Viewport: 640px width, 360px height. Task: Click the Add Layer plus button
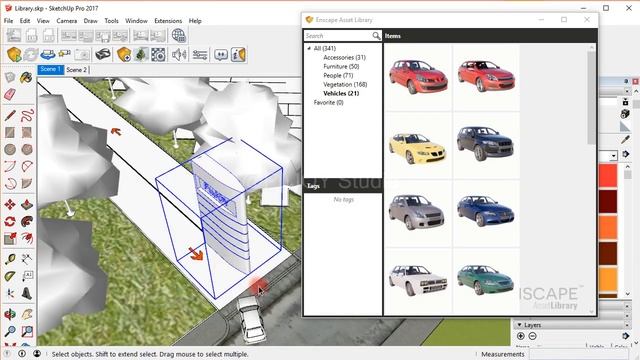coord(520,336)
